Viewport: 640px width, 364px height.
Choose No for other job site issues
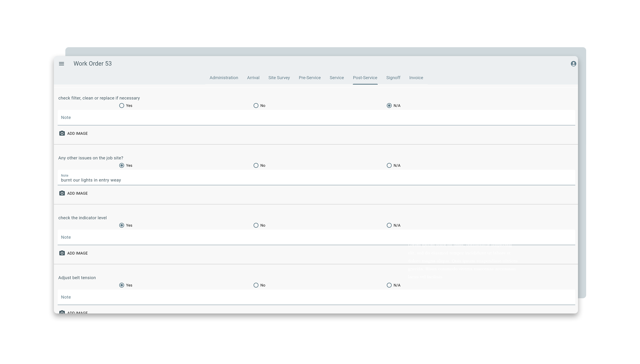pyautogui.click(x=256, y=165)
